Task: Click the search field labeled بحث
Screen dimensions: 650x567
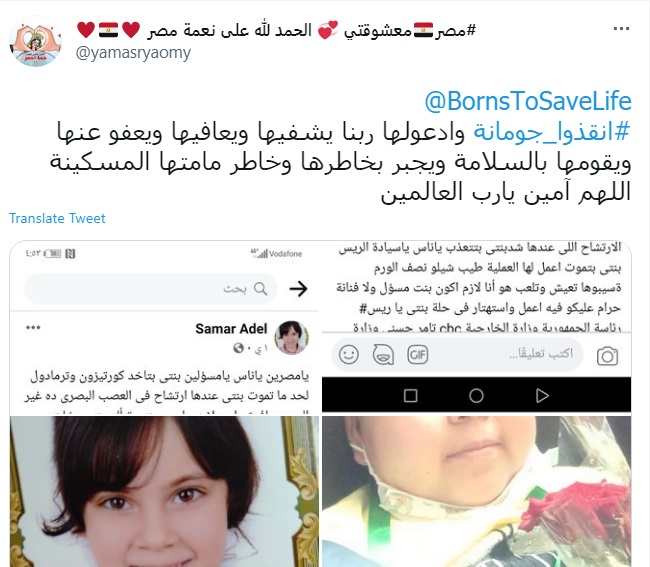Action: pyautogui.click(x=150, y=288)
